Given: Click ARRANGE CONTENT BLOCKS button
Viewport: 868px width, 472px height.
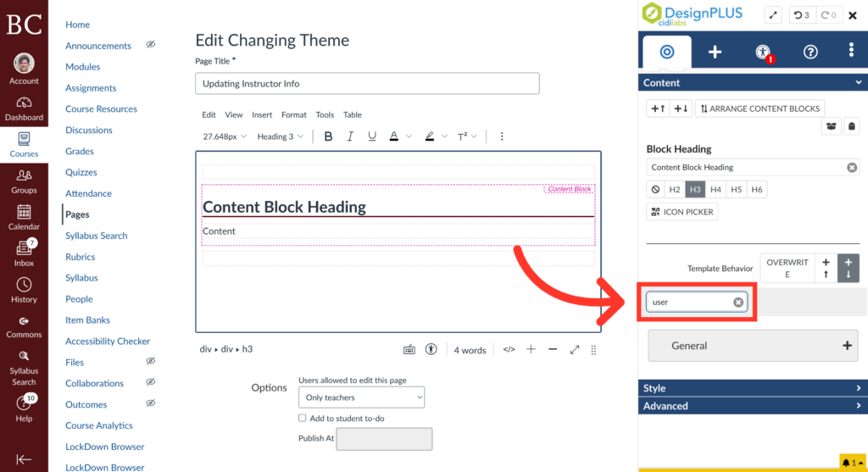Looking at the screenshot, I should (x=759, y=108).
